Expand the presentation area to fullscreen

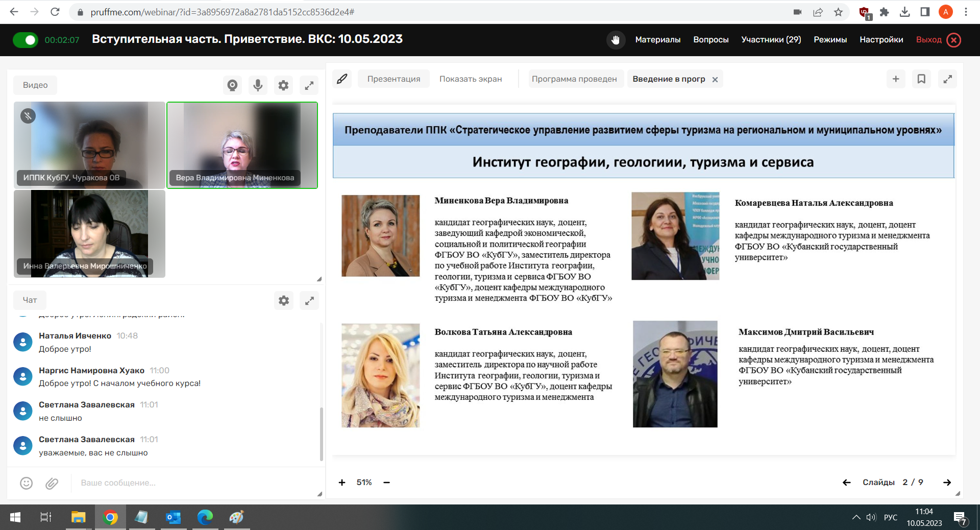pyautogui.click(x=947, y=79)
